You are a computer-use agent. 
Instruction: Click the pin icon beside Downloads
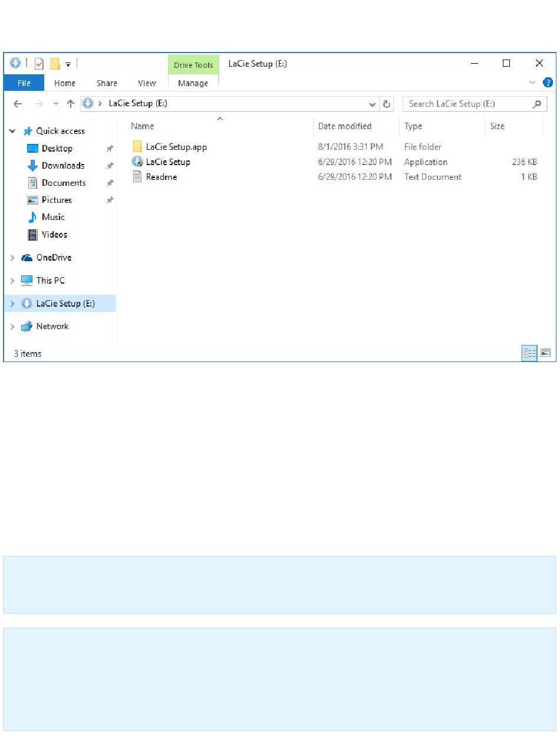(110, 166)
